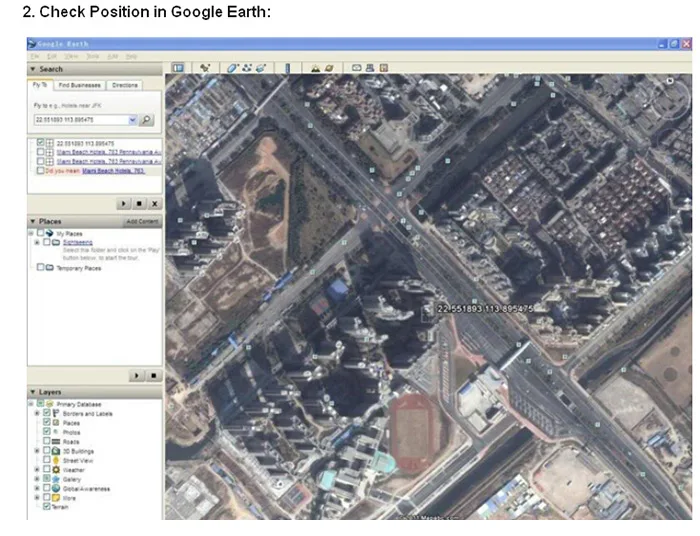
Task: Click the View in Google Maps icon
Action: [x=383, y=68]
